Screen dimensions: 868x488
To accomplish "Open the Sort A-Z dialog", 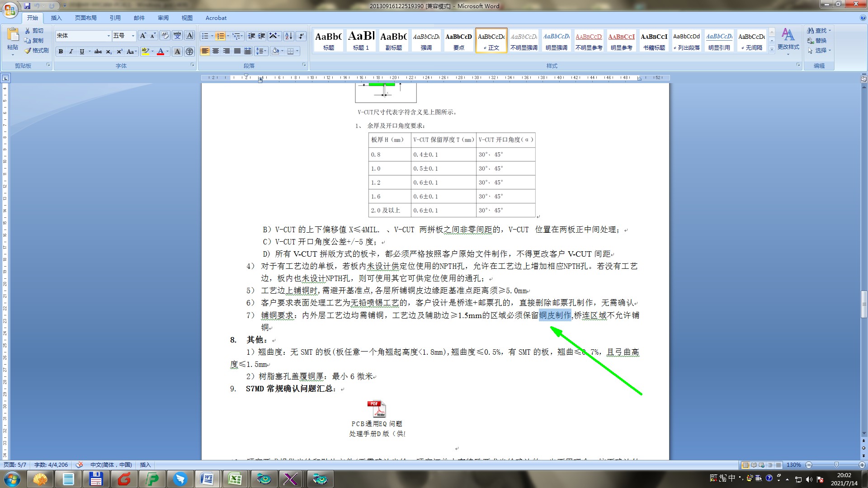I will point(289,36).
